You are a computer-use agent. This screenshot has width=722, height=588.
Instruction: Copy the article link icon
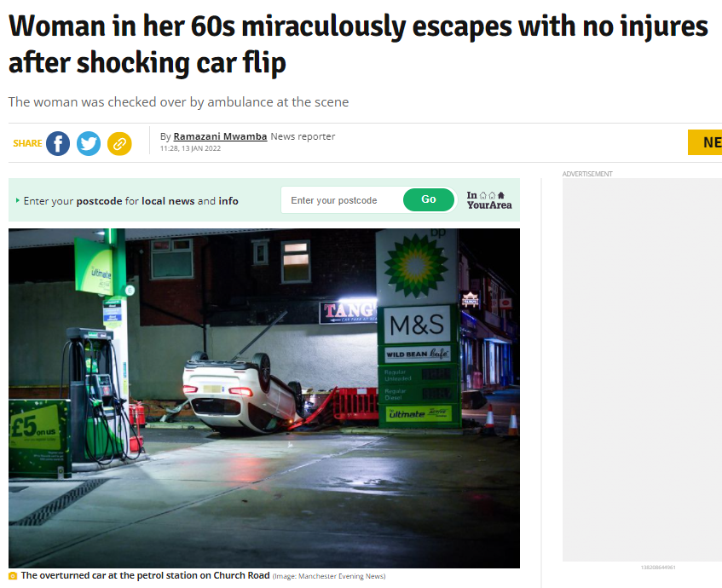[x=119, y=143]
